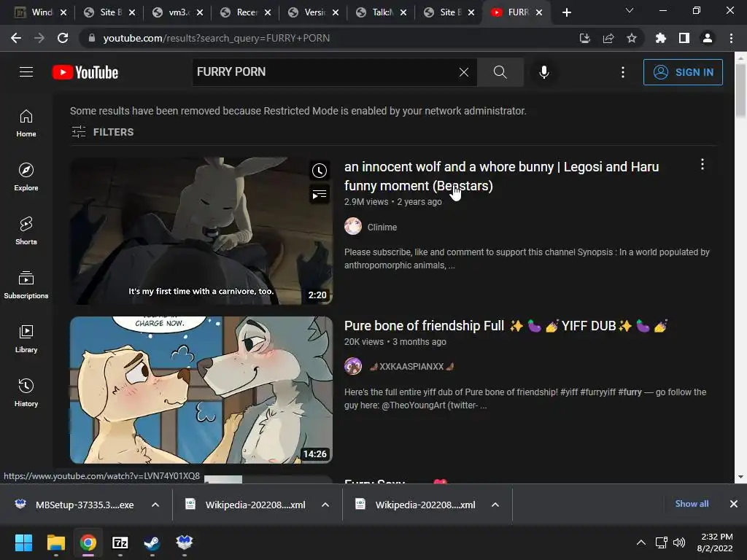Clear the search box with the X
This screenshot has width=747, height=560.
tap(463, 72)
